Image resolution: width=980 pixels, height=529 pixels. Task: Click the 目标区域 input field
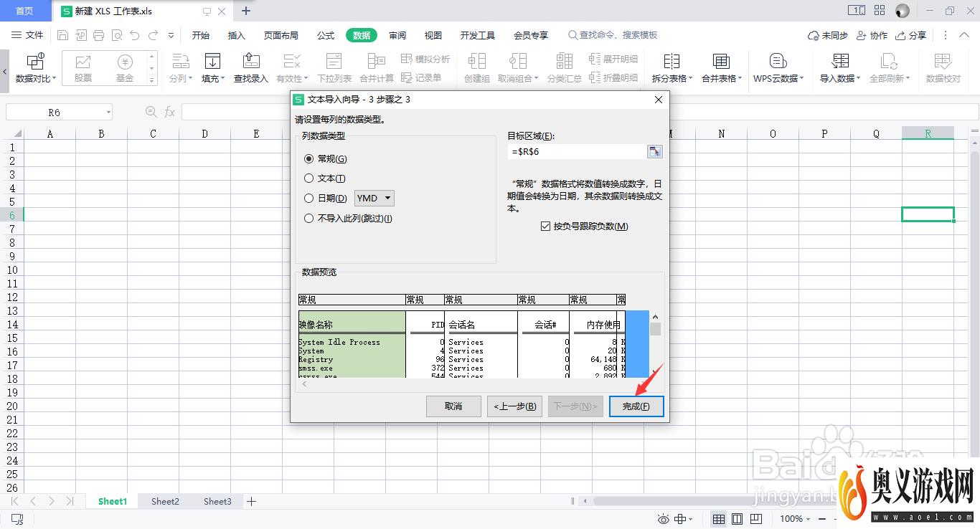point(577,151)
